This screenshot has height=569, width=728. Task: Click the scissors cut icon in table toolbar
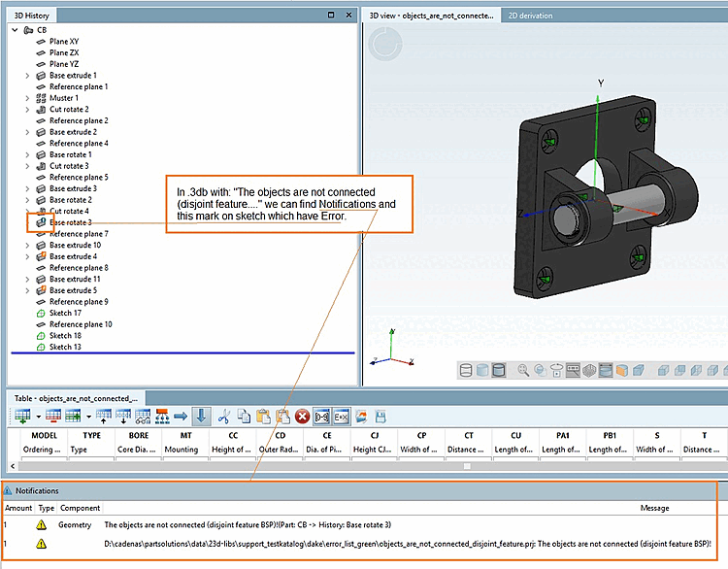222,416
